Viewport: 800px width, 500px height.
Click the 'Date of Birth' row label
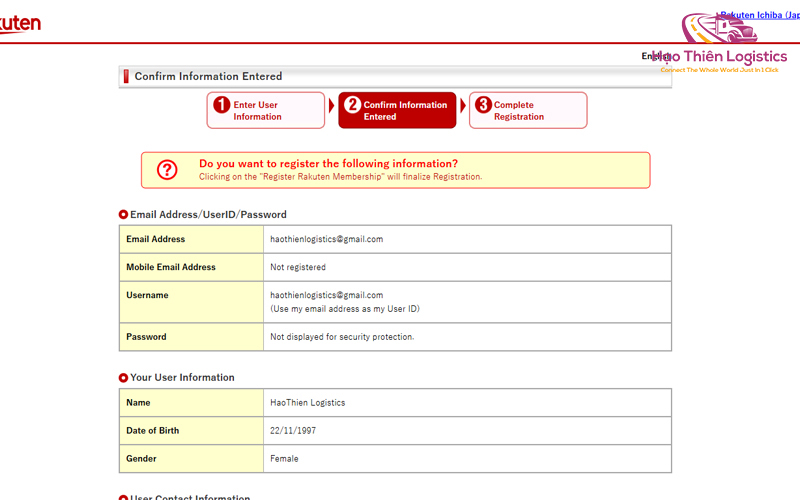tap(153, 431)
